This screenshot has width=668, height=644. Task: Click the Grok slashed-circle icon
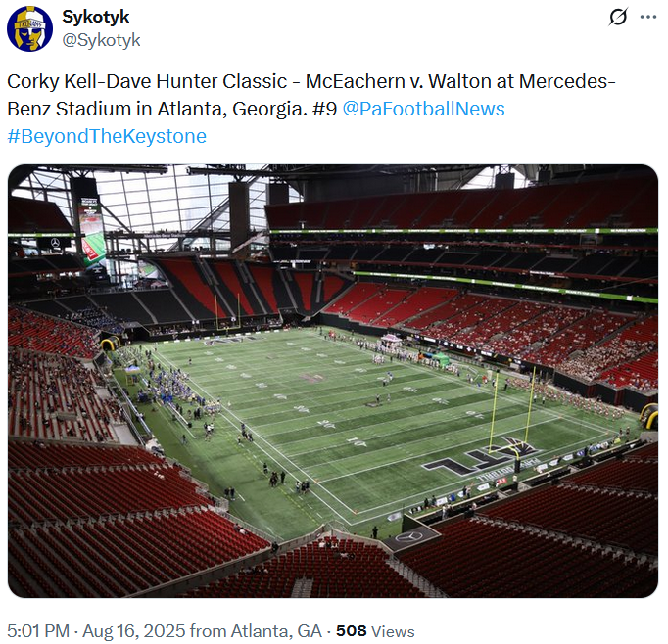point(618,17)
